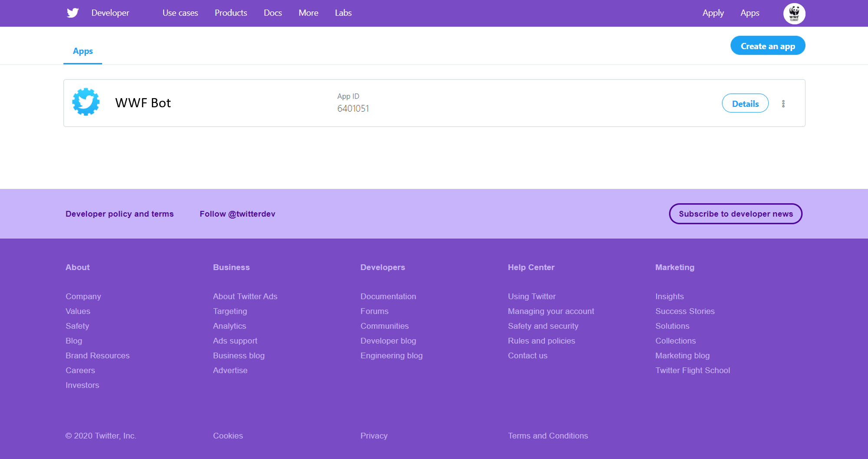Open Ads support

click(235, 341)
